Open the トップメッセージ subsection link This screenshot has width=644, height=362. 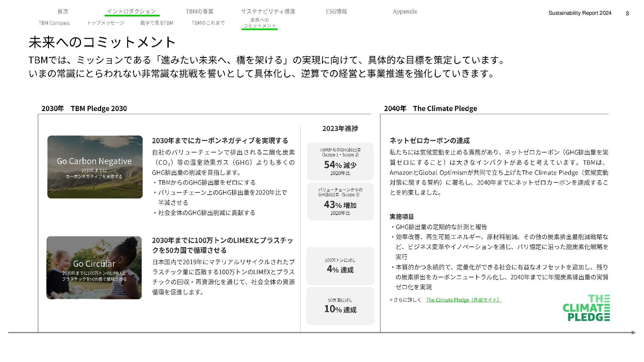pyautogui.click(x=106, y=23)
